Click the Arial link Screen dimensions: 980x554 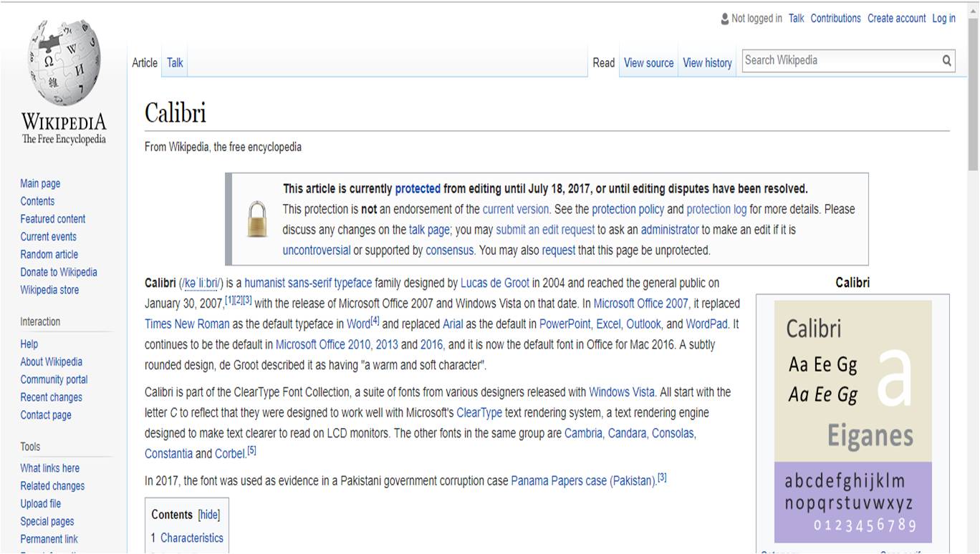pos(453,324)
